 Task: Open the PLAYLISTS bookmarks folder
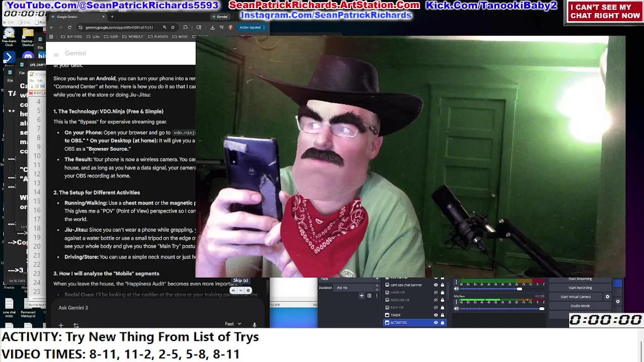click(x=158, y=37)
